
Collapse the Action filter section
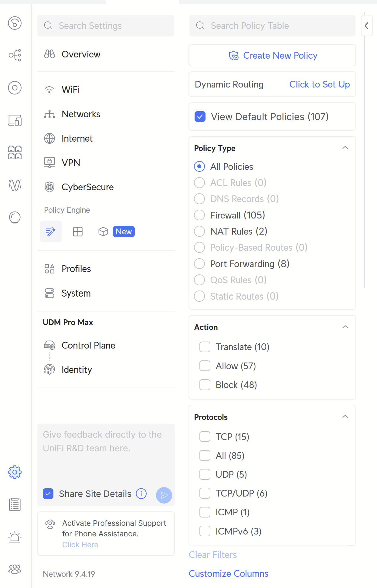[345, 327]
